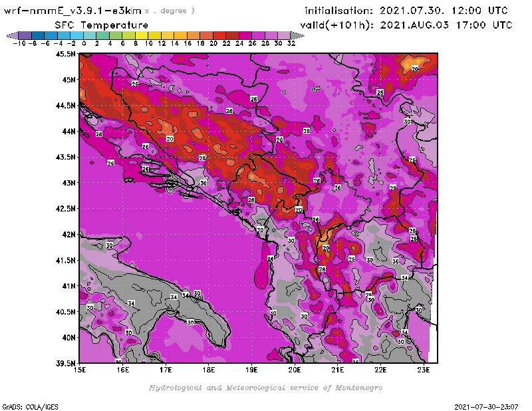Click the 16E longitude label
The width and height of the screenshot is (532, 411).
click(x=123, y=370)
